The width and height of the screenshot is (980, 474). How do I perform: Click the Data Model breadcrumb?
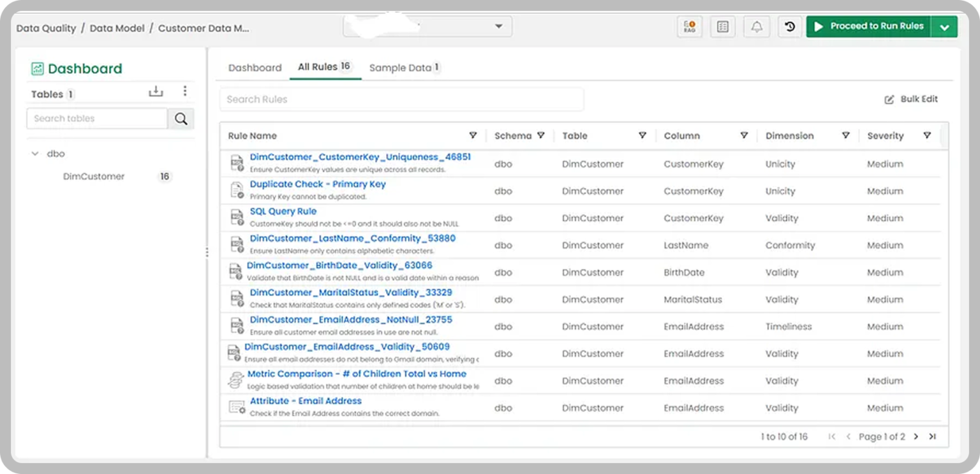(117, 29)
